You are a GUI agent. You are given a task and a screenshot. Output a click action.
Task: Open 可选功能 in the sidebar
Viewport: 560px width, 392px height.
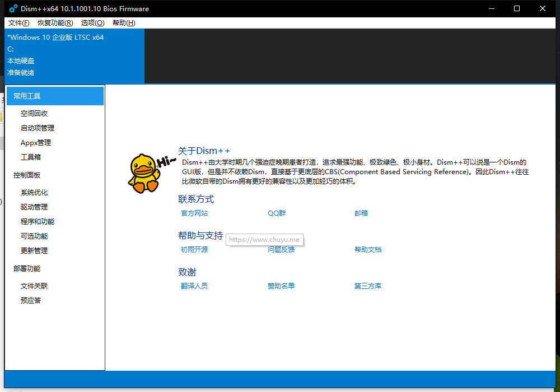pyautogui.click(x=34, y=236)
